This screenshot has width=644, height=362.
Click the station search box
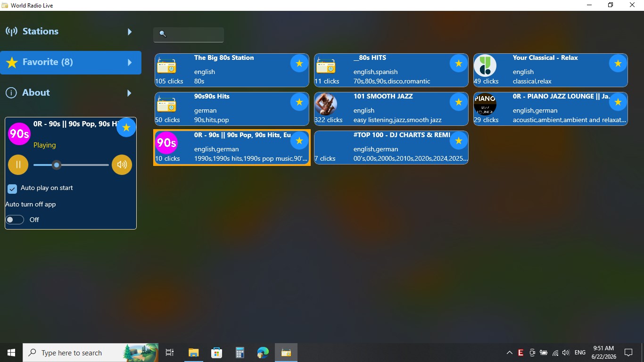pos(189,34)
